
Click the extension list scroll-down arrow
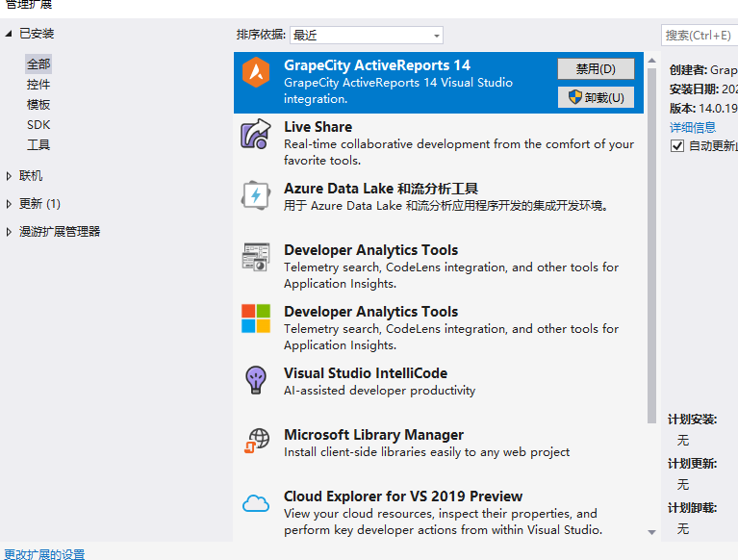pyautogui.click(x=651, y=532)
